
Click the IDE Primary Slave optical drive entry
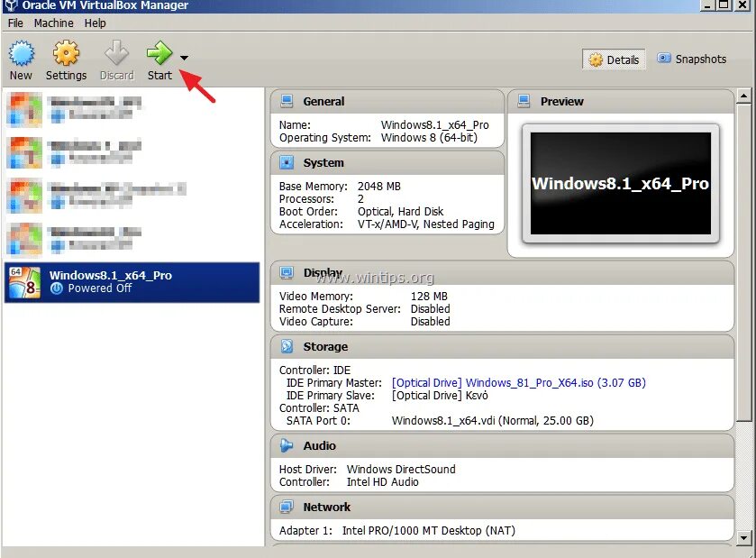click(440, 396)
